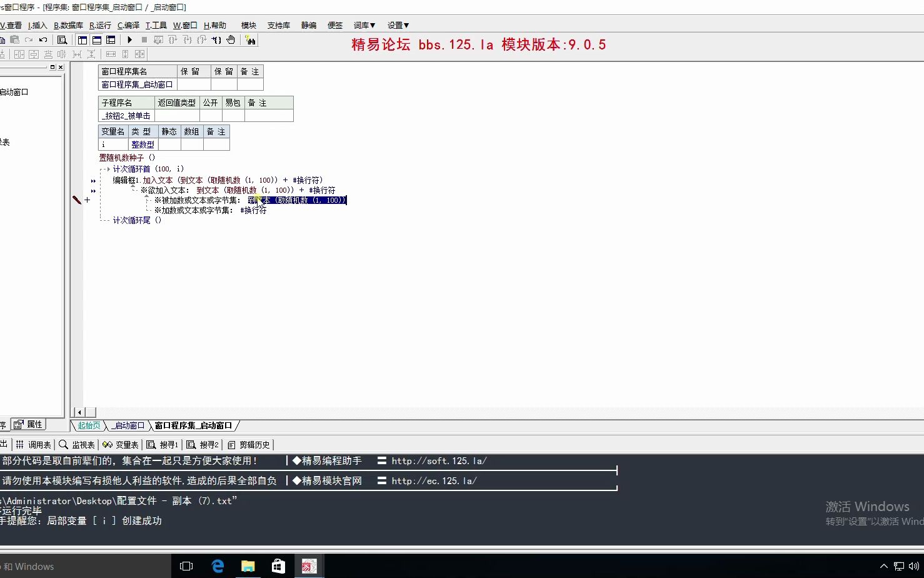The width and height of the screenshot is (924, 578).
Task: Open the 词库 dropdown menu
Action: pos(363,25)
